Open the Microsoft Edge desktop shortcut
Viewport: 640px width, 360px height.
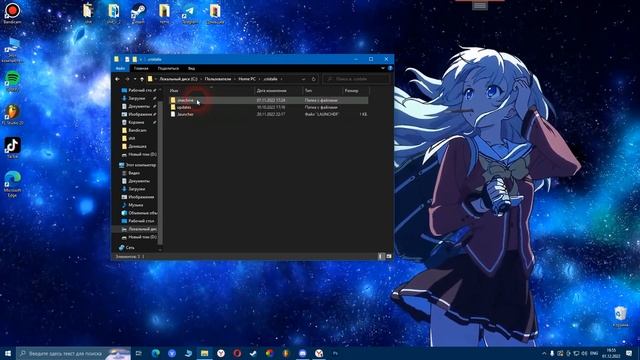[x=12, y=184]
